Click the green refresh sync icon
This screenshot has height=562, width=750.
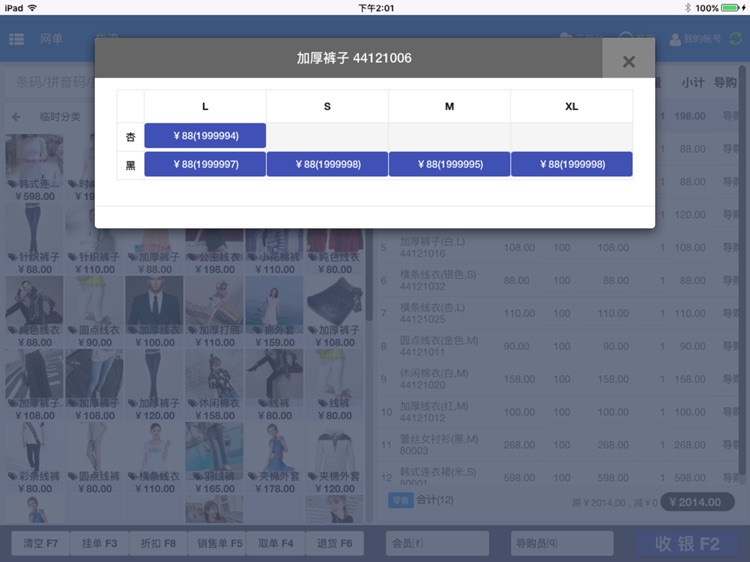click(x=736, y=39)
